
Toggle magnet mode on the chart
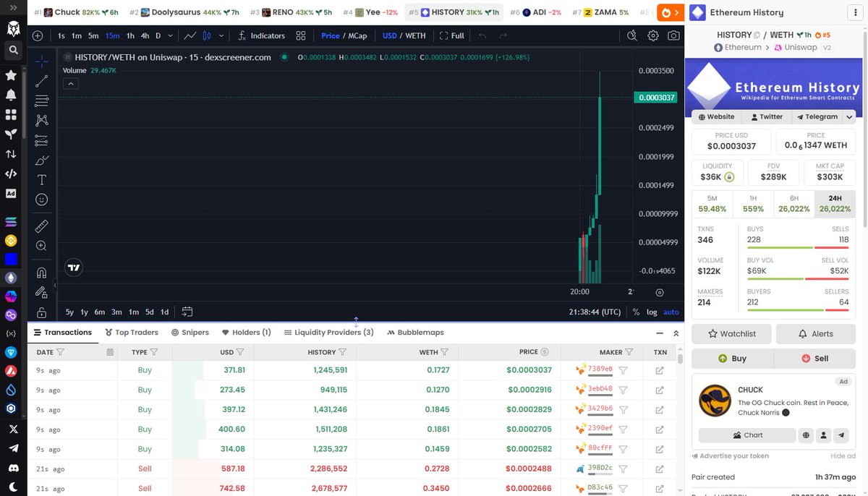[x=42, y=273]
